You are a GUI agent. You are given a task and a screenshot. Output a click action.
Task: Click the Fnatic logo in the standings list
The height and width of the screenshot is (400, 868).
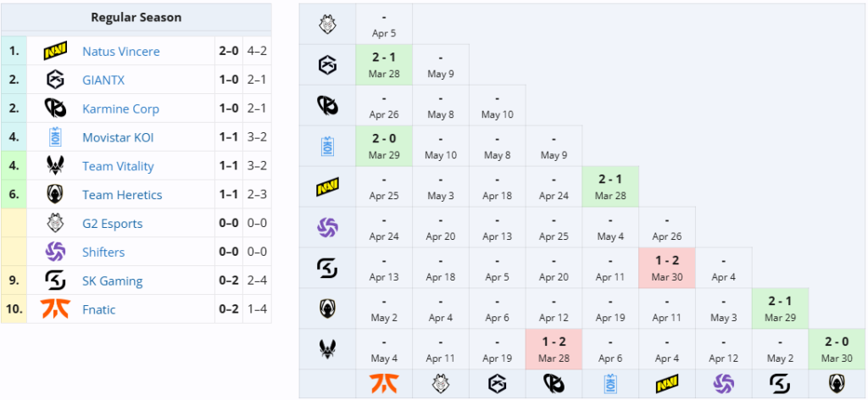click(55, 310)
